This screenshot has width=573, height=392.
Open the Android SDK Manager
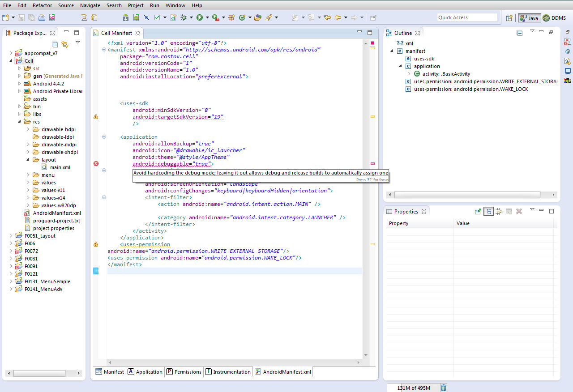(x=125, y=17)
